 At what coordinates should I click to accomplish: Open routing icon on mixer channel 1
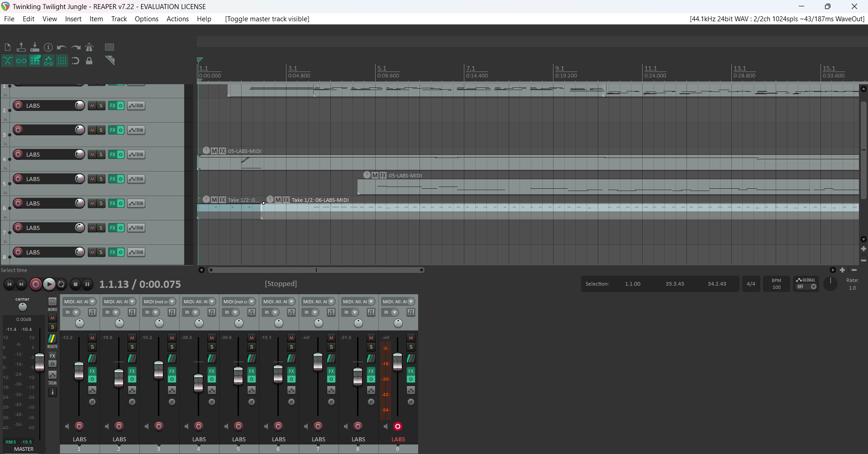pyautogui.click(x=92, y=358)
